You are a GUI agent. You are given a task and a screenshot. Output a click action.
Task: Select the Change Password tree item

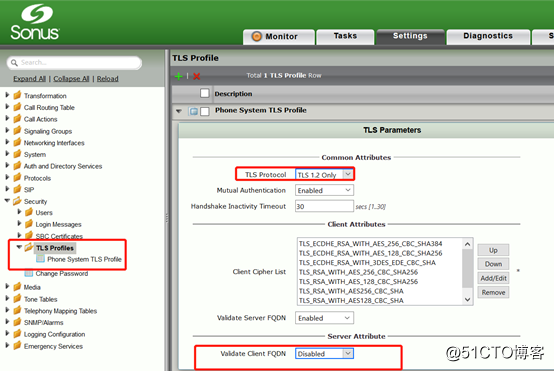(61, 273)
